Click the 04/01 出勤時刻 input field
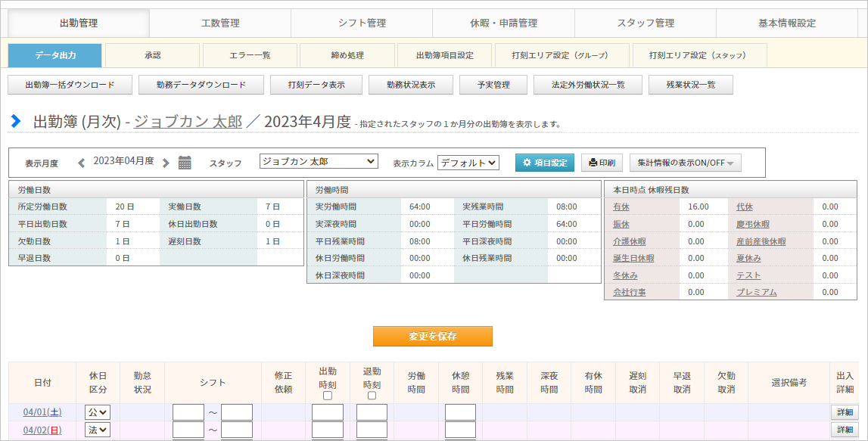 coord(328,412)
